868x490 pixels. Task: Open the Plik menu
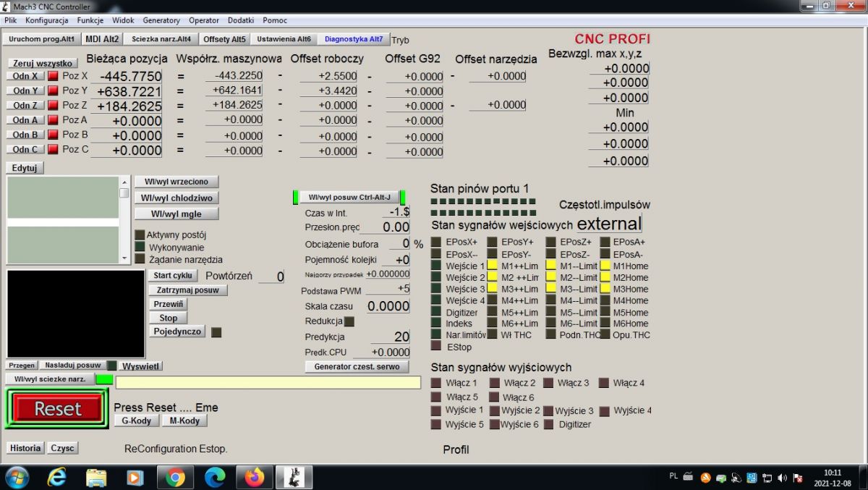pyautogui.click(x=11, y=20)
